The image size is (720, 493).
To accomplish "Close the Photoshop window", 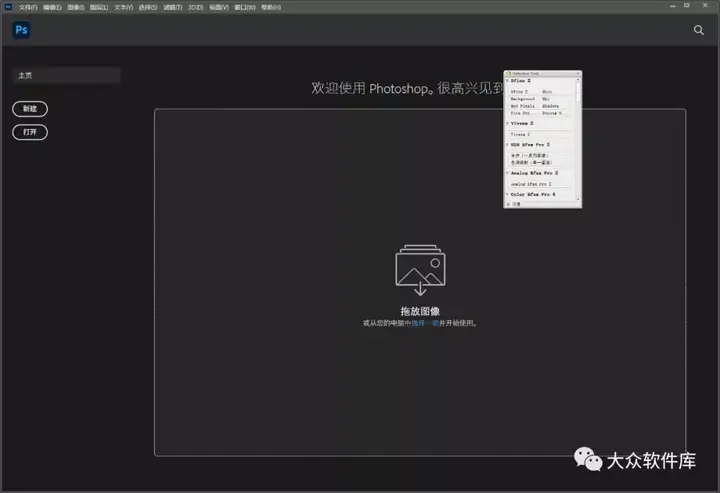I will [x=705, y=6].
